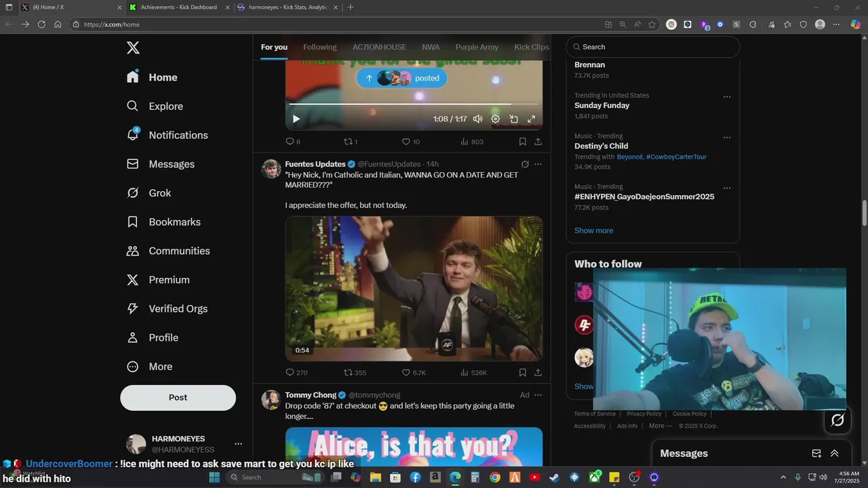The image size is (868, 488).
Task: Repost Fuentes post with 355 reposts
Action: pyautogui.click(x=355, y=372)
